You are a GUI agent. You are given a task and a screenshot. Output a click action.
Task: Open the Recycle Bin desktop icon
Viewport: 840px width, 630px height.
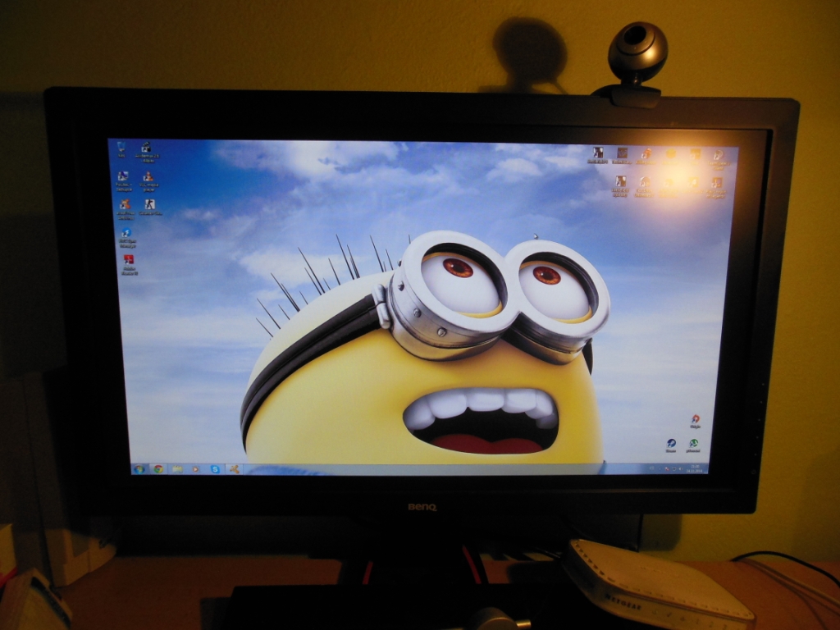click(121, 149)
